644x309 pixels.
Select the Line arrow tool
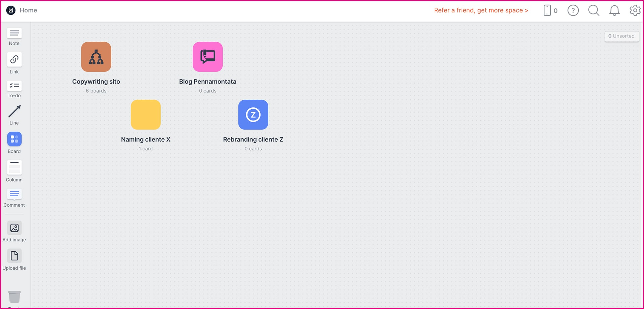(x=14, y=112)
